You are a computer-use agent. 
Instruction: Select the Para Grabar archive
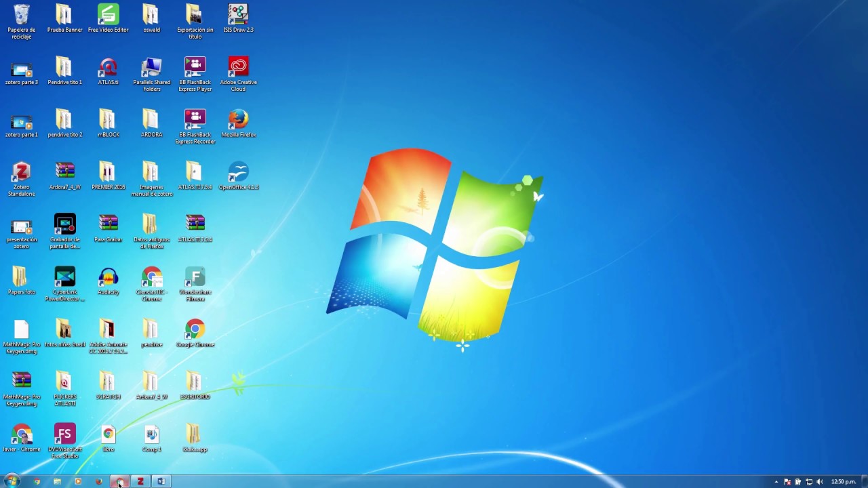coord(108,229)
